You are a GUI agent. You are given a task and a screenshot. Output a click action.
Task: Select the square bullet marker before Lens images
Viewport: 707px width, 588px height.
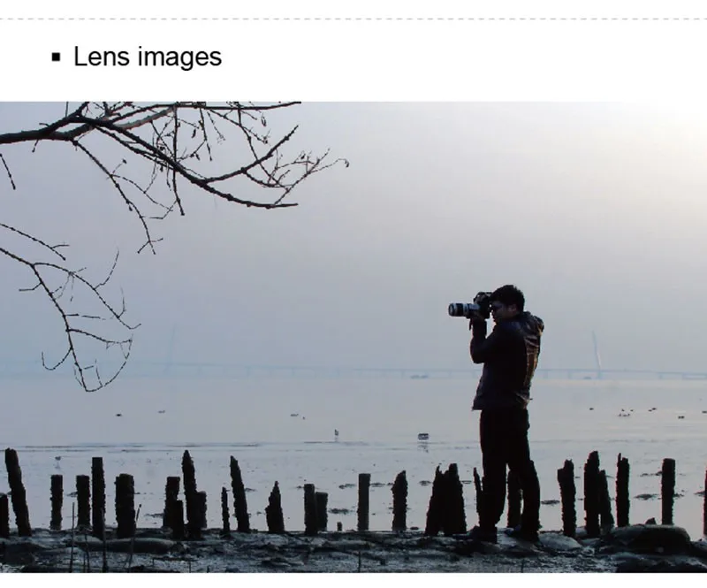click(56, 57)
